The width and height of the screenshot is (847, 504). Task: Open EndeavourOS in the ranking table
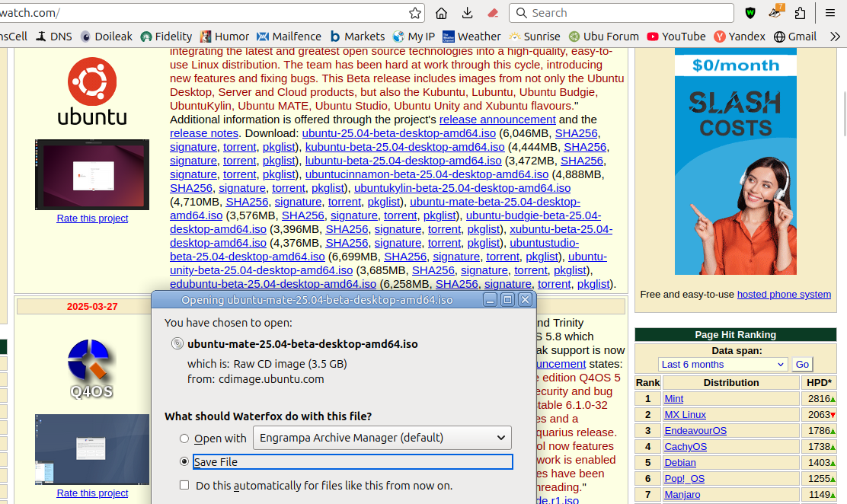[x=695, y=431]
